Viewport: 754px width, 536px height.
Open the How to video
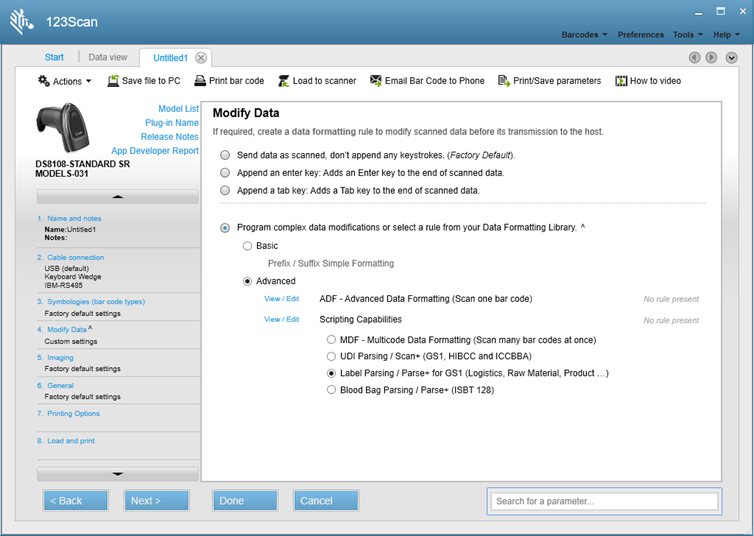621,81
